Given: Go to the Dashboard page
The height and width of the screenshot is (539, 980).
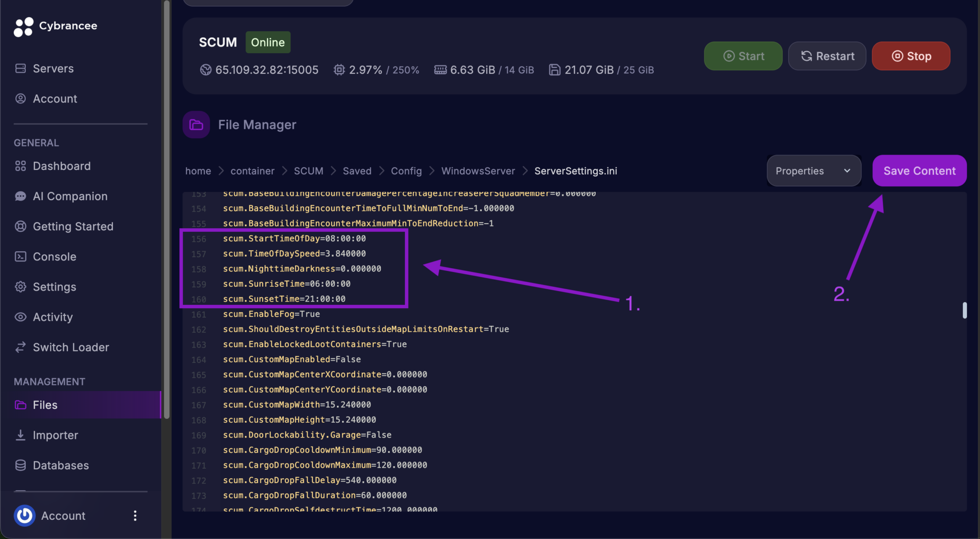Looking at the screenshot, I should coord(61,166).
